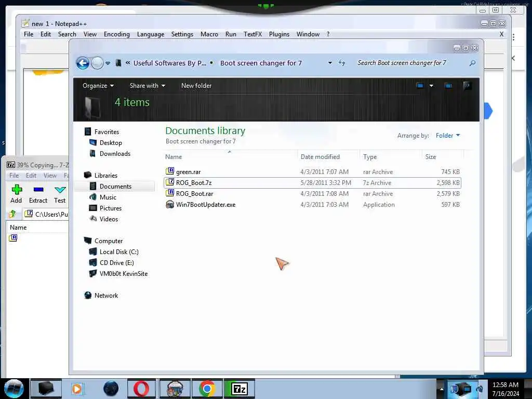Toggle the preview pane icon
532x399 pixels.
[448, 86]
